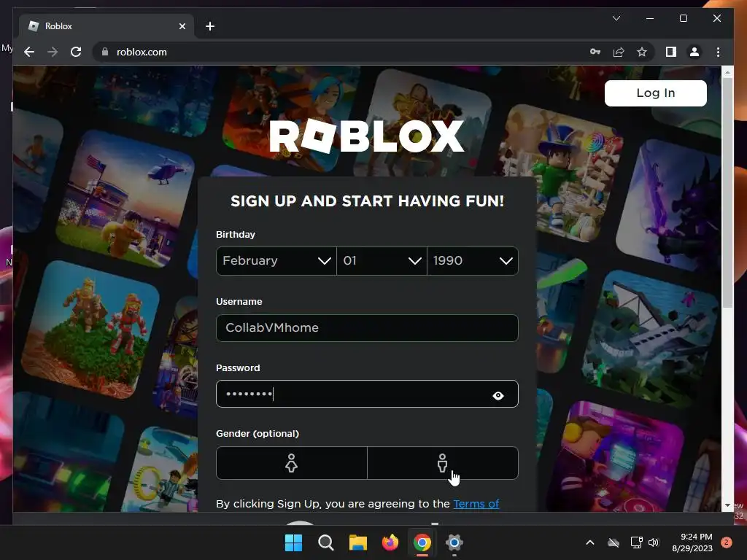747x560 pixels.
Task: Maximize the Chrome window
Action: click(x=683, y=18)
